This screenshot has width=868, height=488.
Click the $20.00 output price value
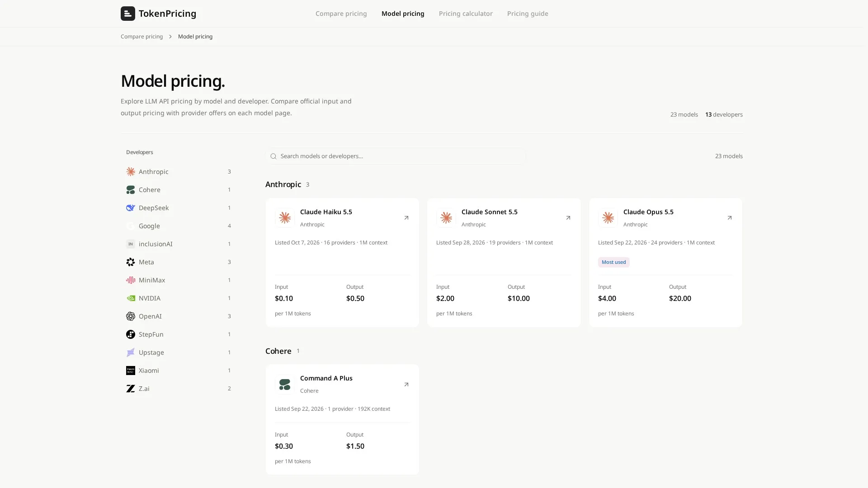coord(680,299)
